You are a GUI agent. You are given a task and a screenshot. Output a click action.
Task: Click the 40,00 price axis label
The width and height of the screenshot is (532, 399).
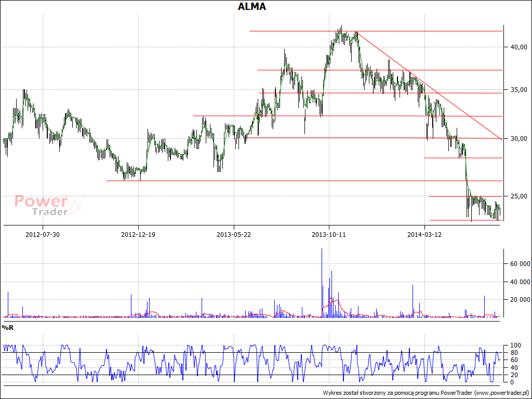pyautogui.click(x=519, y=47)
